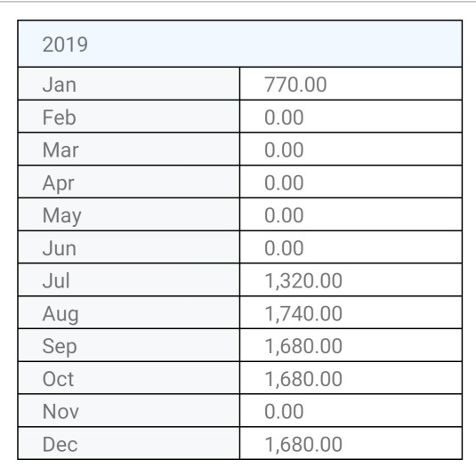Select the Apr row label
Image resolution: width=476 pixels, height=476 pixels.
[59, 183]
